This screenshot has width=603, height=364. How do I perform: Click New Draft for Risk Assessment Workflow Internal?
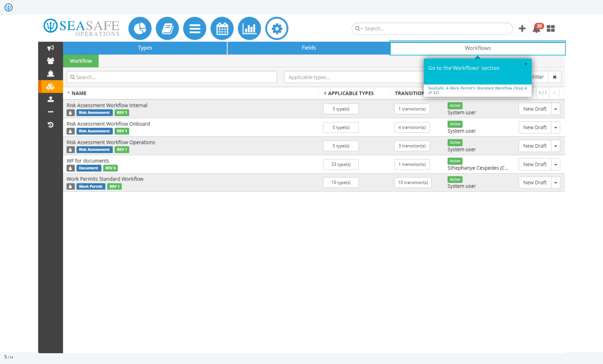(535, 109)
